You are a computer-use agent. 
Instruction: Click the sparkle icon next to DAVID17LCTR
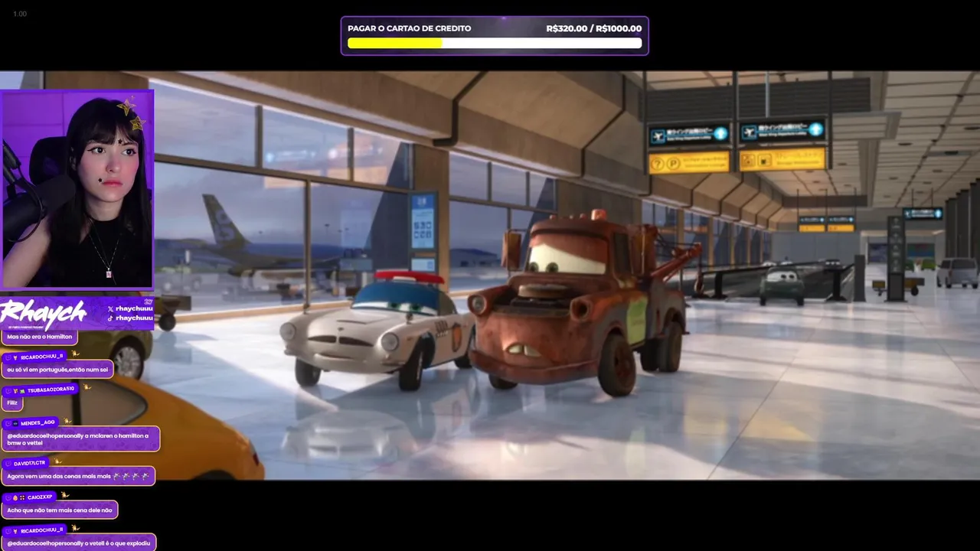click(x=58, y=461)
